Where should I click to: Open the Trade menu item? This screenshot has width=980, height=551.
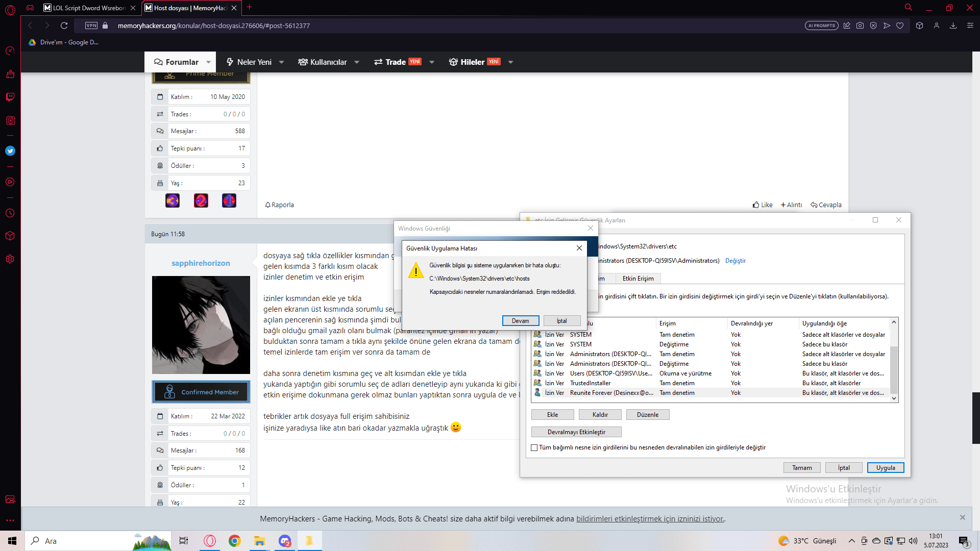pos(398,62)
